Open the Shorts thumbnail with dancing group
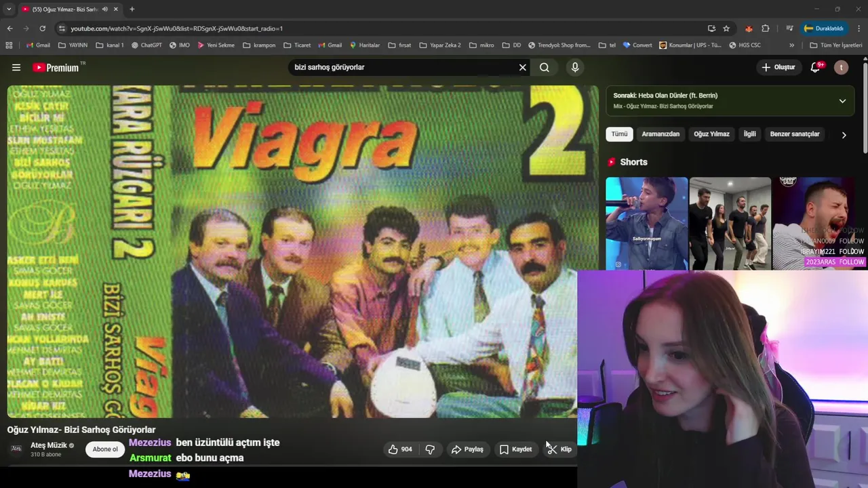 coord(730,224)
